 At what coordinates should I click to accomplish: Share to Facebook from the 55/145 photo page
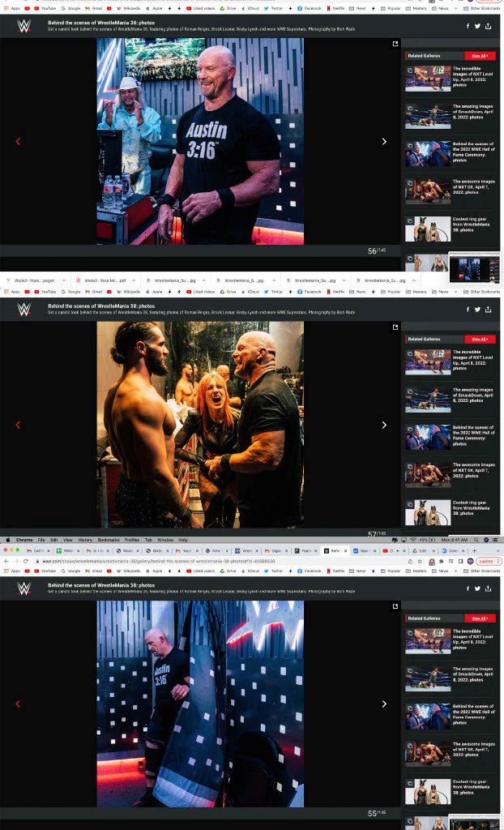(x=468, y=588)
